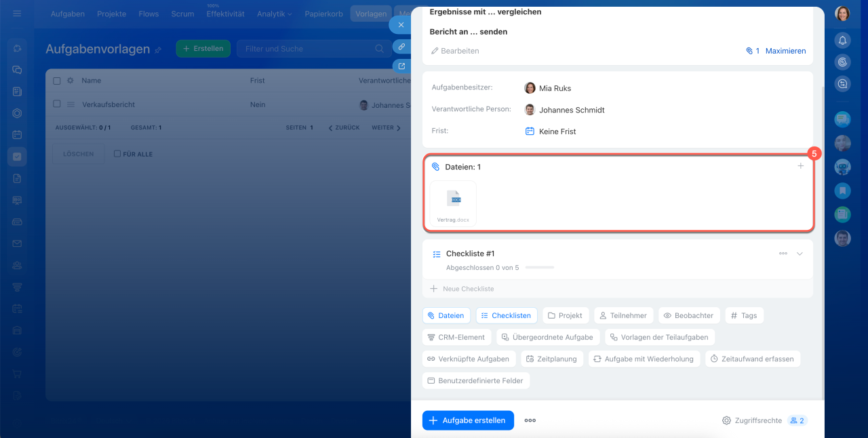The width and height of the screenshot is (868, 438).
Task: Open user profile avatar at top right
Action: click(x=842, y=14)
